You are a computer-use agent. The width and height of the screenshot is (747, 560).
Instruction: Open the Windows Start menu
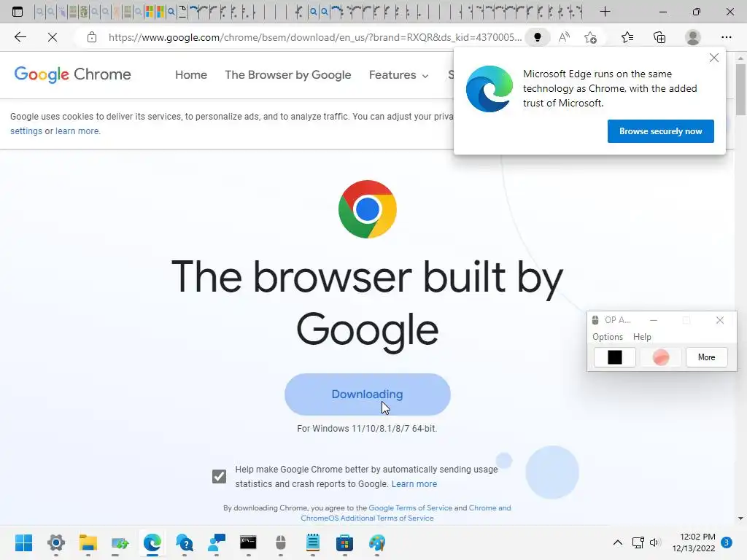(x=23, y=542)
